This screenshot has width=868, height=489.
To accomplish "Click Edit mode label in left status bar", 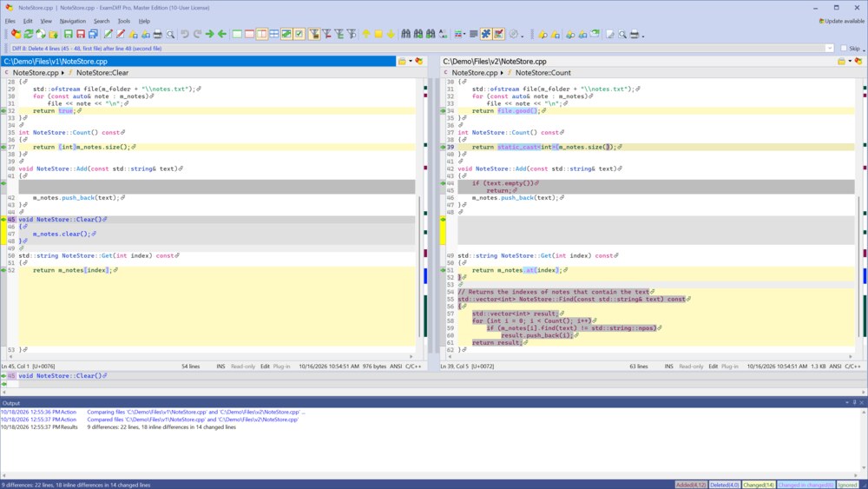I will tap(265, 366).
